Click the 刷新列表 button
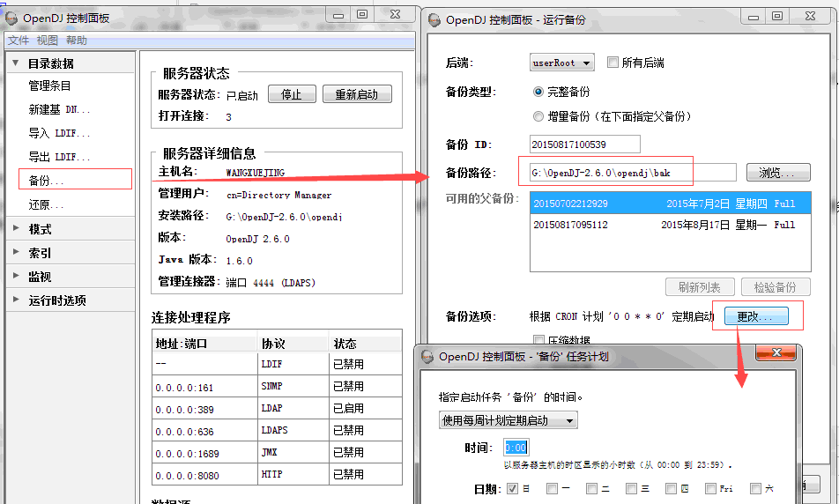This screenshot has width=839, height=504. (700, 286)
